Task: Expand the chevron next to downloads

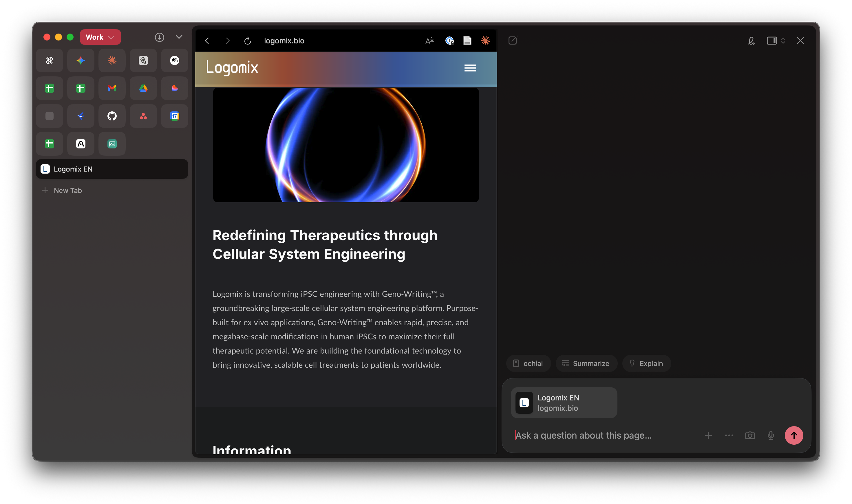Action: pos(179,37)
